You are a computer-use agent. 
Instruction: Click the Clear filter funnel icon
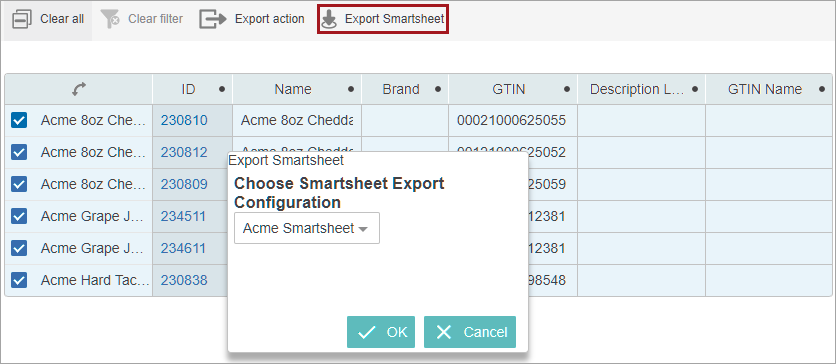[110, 19]
